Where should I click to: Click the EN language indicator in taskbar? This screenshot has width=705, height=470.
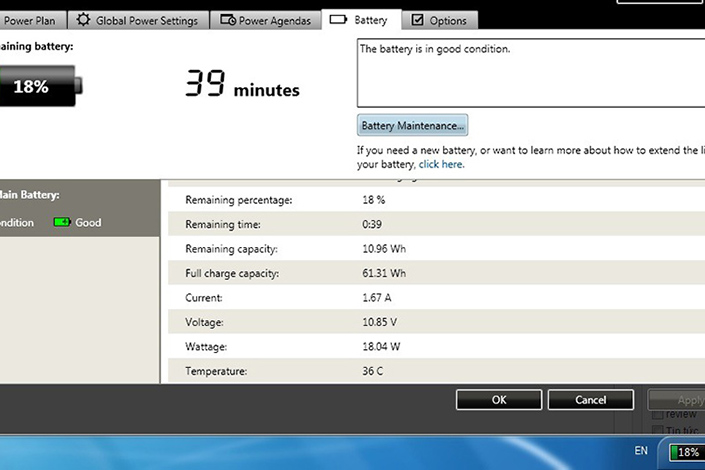coord(641,451)
